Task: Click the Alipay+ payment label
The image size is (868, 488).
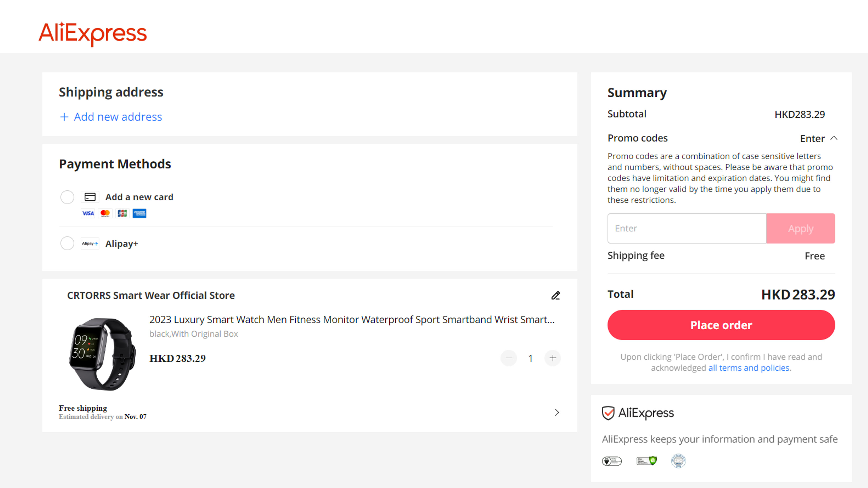Action: (x=122, y=244)
